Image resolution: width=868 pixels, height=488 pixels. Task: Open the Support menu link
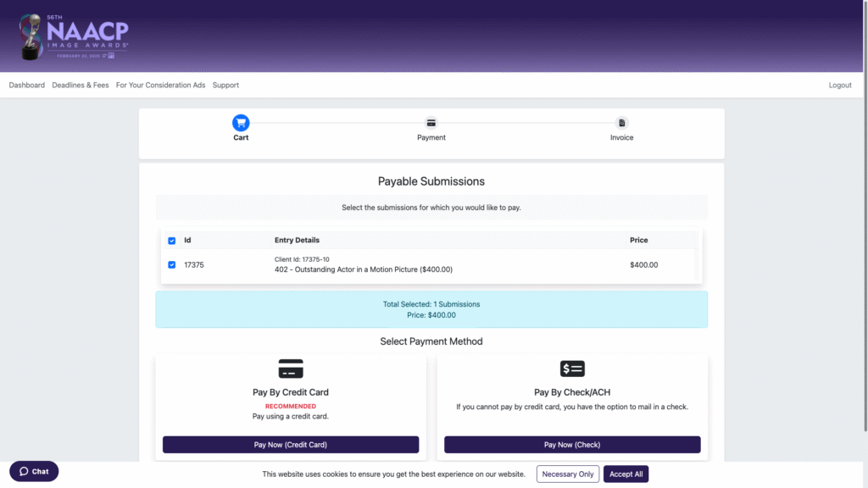pos(225,86)
